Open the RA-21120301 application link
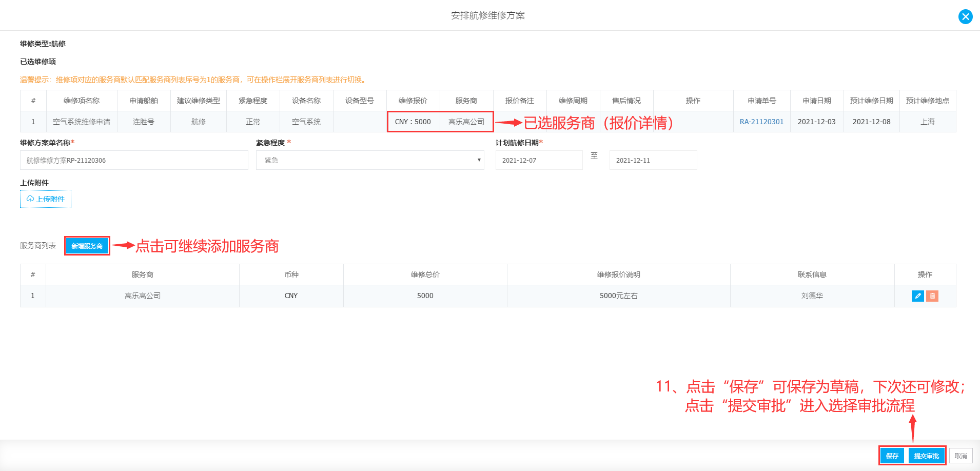The width and height of the screenshot is (980, 471). [x=761, y=122]
